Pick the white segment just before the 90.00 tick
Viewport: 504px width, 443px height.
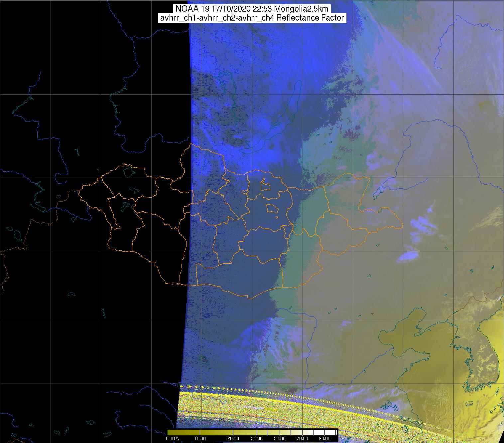319,432
